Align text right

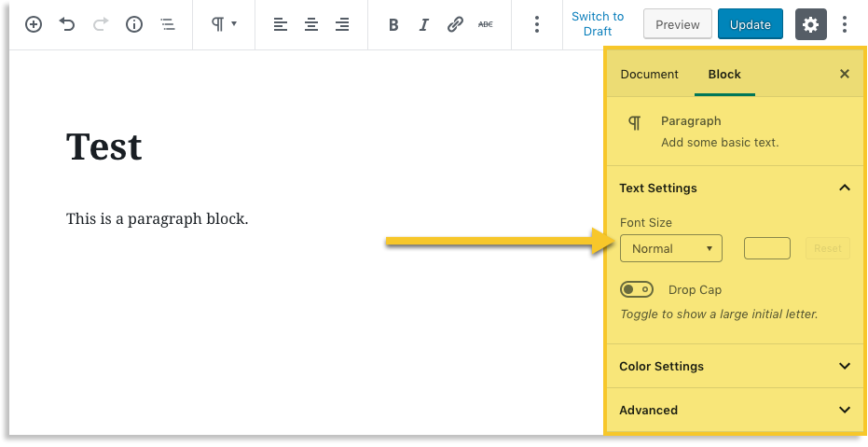(x=342, y=24)
